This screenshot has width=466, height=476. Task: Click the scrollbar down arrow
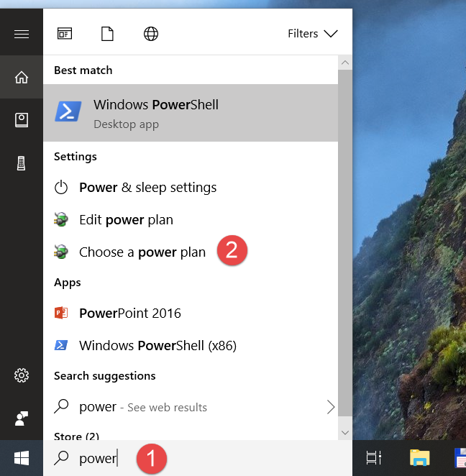click(x=344, y=432)
